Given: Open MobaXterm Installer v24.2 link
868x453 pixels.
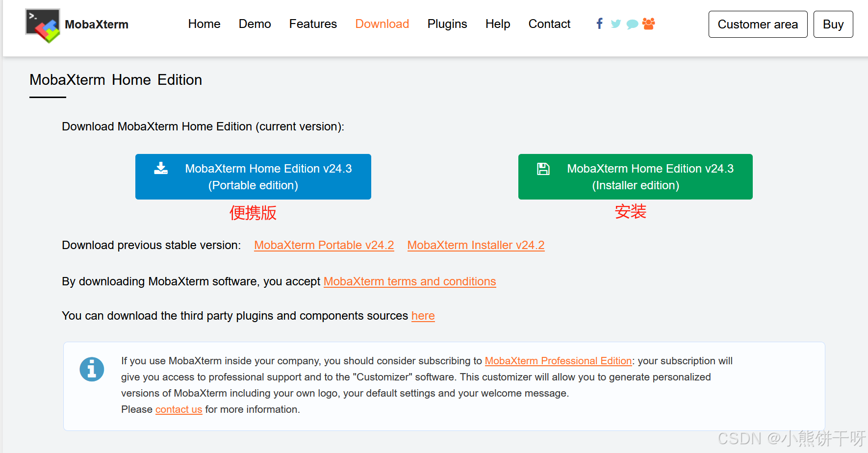Looking at the screenshot, I should click(476, 245).
